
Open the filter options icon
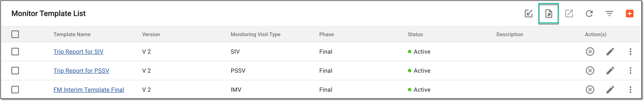coord(609,13)
